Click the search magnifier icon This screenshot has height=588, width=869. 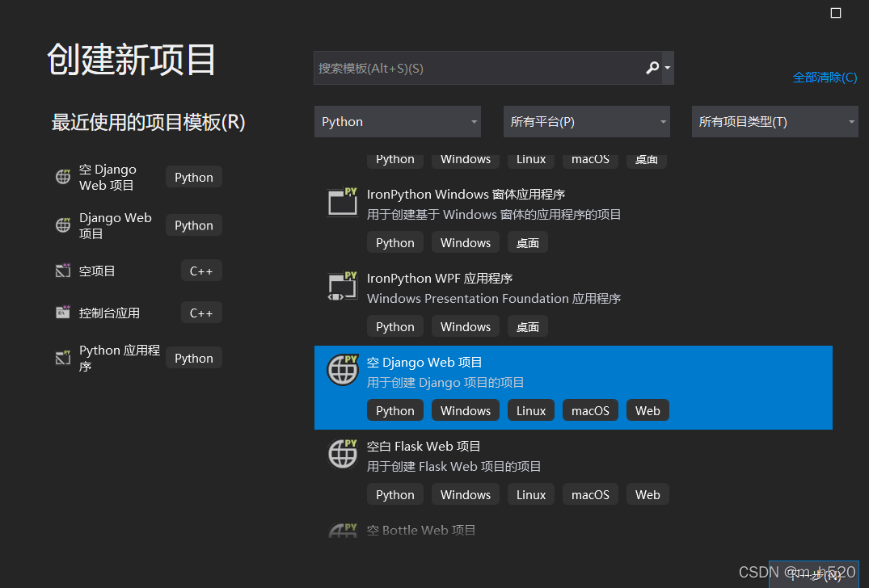click(652, 68)
